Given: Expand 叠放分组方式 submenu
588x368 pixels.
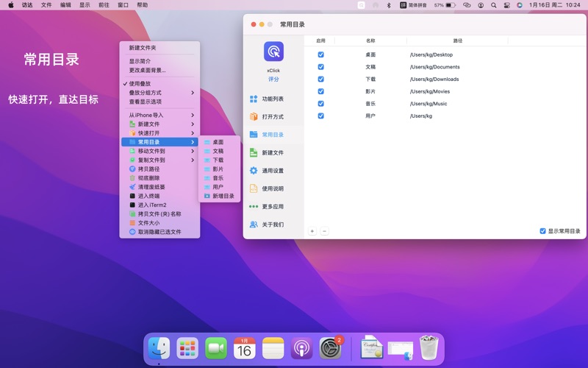Looking at the screenshot, I should pyautogui.click(x=159, y=93).
